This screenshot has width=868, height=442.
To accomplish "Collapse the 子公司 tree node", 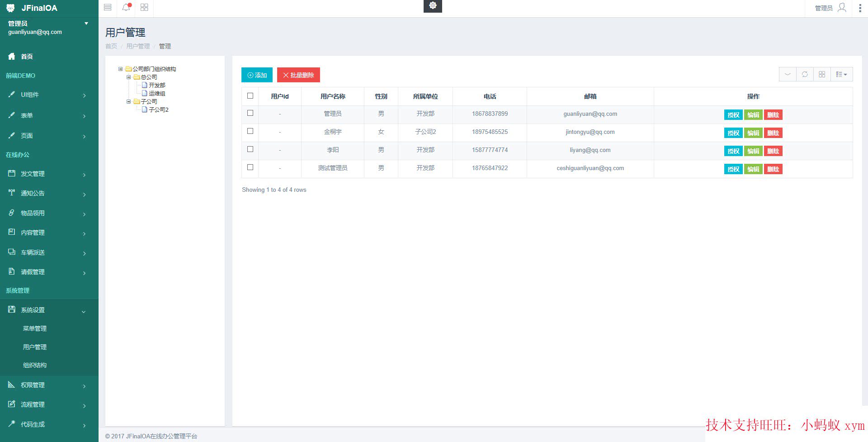I will (128, 102).
